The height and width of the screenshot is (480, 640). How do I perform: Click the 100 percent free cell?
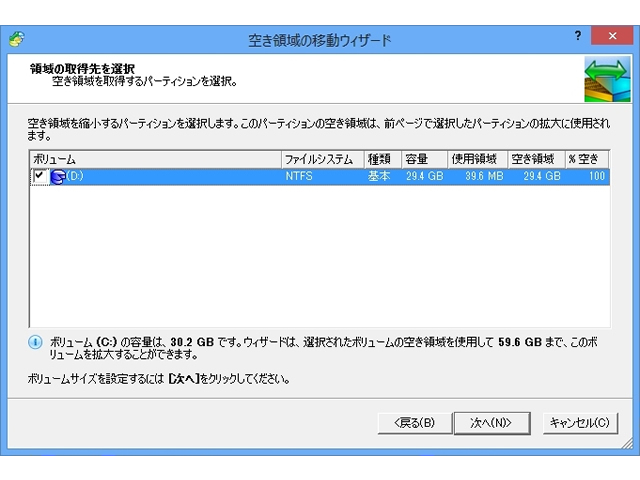pos(597,176)
